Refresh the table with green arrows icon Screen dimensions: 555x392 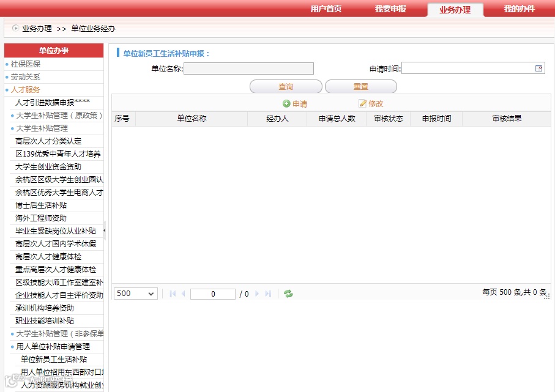pyautogui.click(x=288, y=294)
